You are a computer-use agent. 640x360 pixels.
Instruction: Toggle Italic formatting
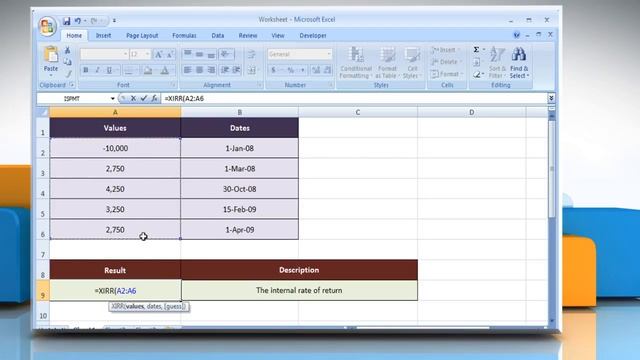tap(97, 71)
